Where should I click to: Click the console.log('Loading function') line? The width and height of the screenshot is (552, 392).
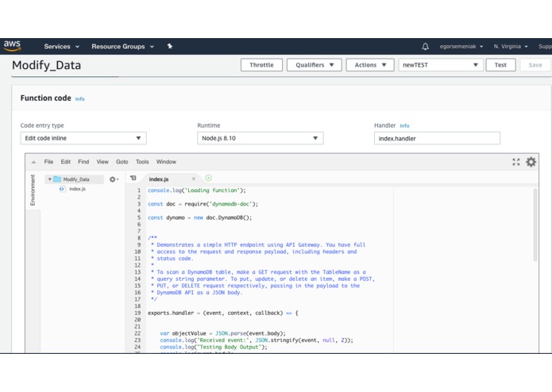coord(197,190)
